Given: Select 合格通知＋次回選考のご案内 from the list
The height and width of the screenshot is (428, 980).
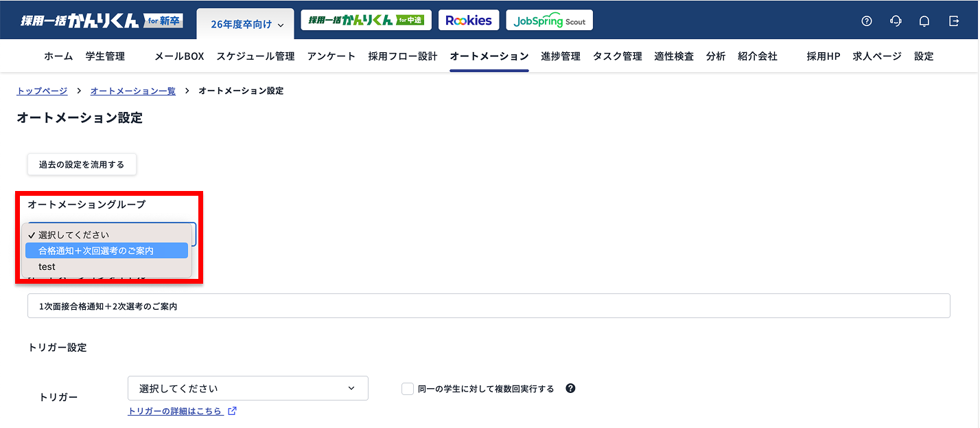Looking at the screenshot, I should 108,250.
